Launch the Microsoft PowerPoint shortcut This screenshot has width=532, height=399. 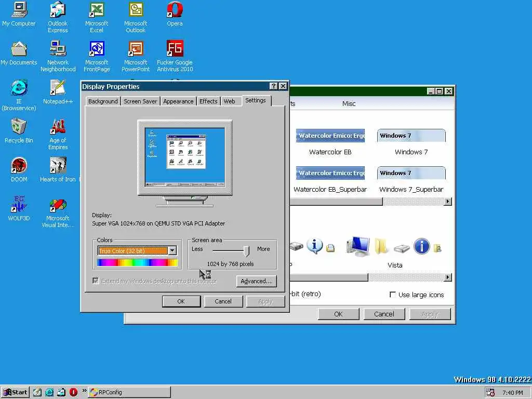[x=136, y=56]
